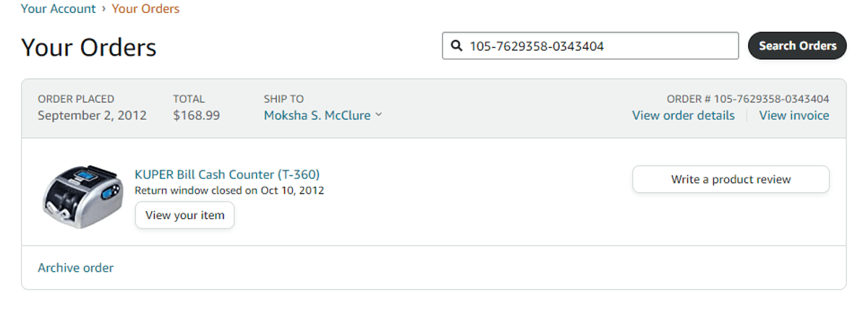The height and width of the screenshot is (315, 868).
Task: Open View order details link
Action: pos(683,116)
